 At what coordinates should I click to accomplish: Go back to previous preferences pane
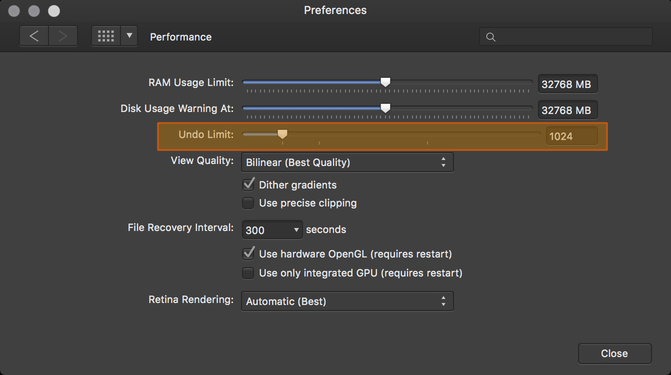(x=34, y=36)
